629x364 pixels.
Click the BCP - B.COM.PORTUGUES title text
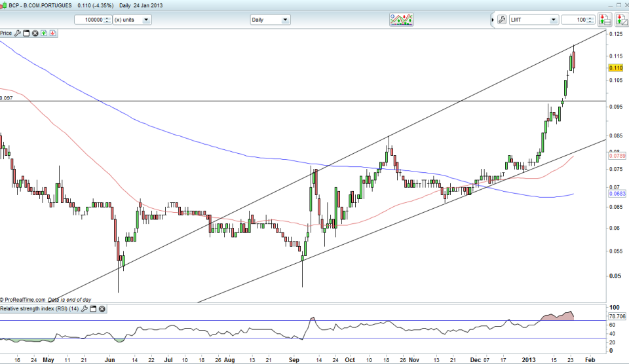[40, 6]
